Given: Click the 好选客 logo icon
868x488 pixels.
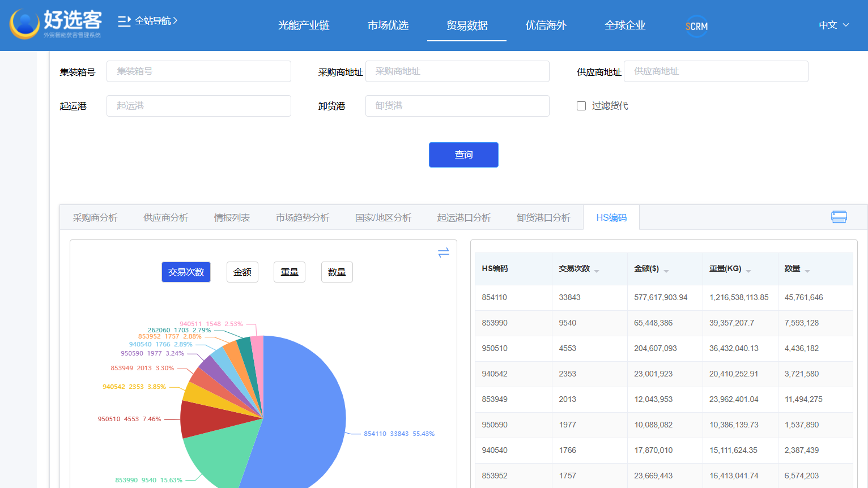Looking at the screenshot, I should [25, 24].
